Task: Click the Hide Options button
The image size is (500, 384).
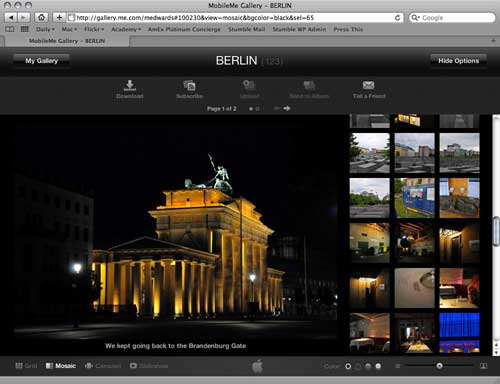Action: point(458,61)
